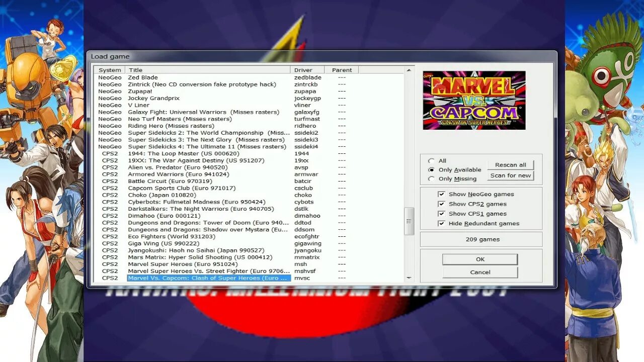Image resolution: width=644 pixels, height=362 pixels.
Task: Select Eco Fighters game row
Action: (x=249, y=236)
